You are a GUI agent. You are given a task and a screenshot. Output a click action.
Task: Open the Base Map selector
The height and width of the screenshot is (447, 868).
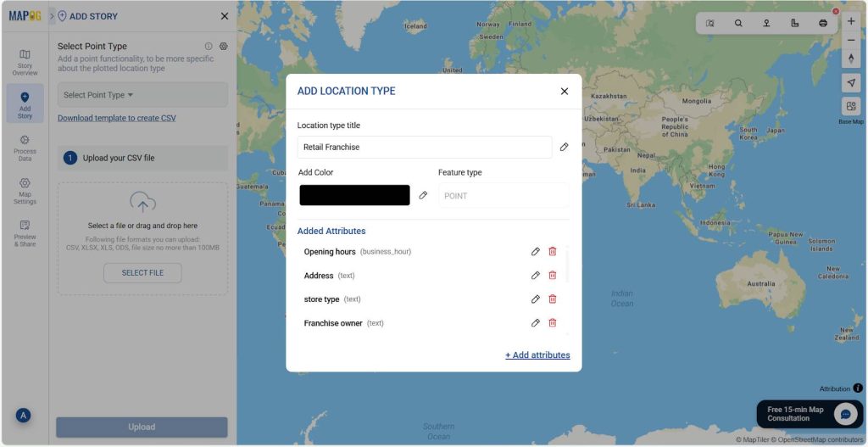click(851, 107)
